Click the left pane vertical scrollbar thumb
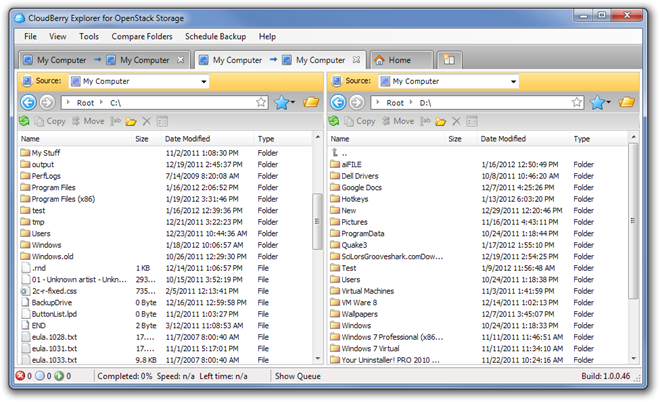This screenshot has height=402, width=660. coord(317,221)
